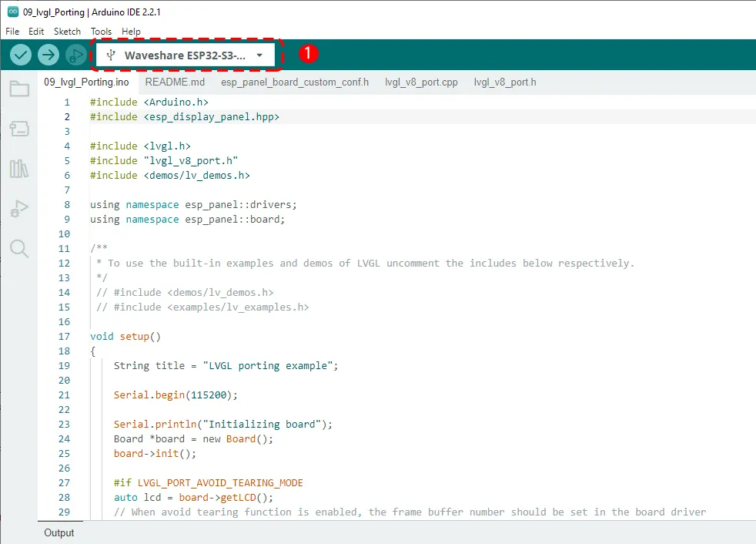Open the Sketch menu
The image size is (756, 544).
[67, 32]
